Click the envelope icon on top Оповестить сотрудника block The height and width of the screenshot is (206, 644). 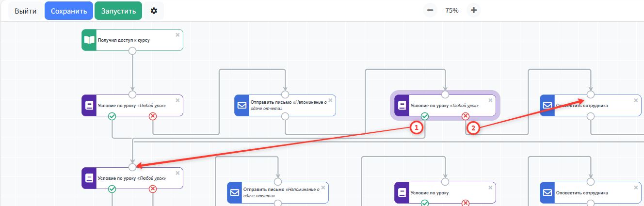[547, 105]
